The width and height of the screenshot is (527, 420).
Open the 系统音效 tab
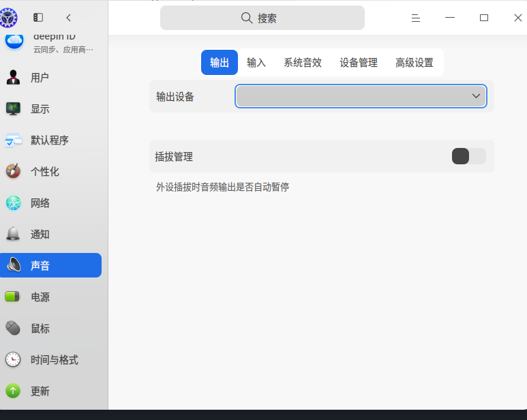(303, 63)
